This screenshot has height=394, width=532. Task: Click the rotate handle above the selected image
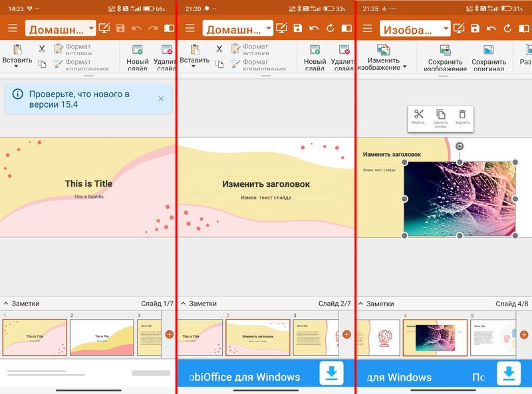pyautogui.click(x=460, y=146)
